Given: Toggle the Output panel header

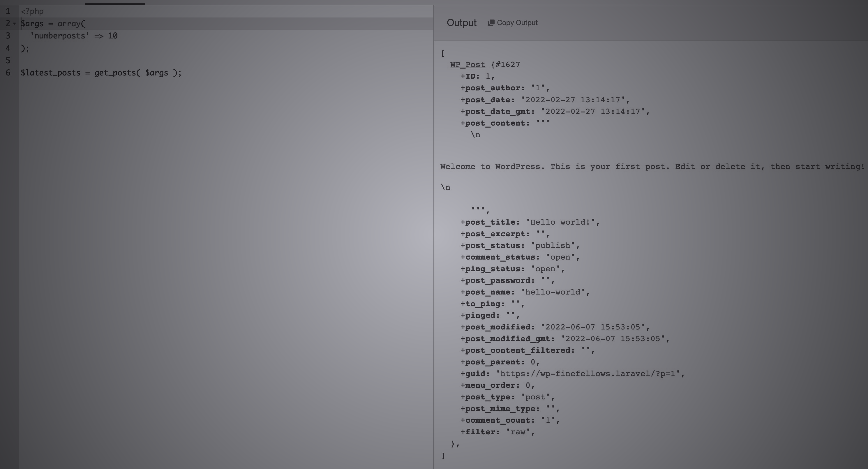Looking at the screenshot, I should (461, 22).
